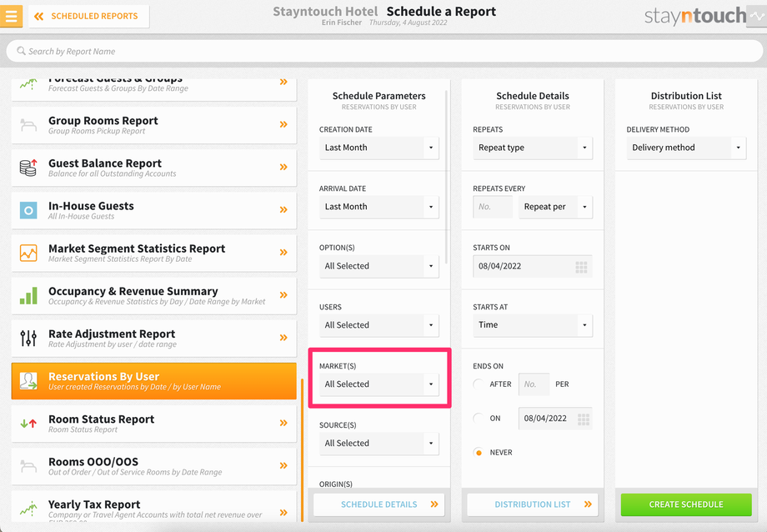Click the Occupancy & Revenue bar chart icon
Image resolution: width=767 pixels, height=532 pixels.
[x=28, y=296]
